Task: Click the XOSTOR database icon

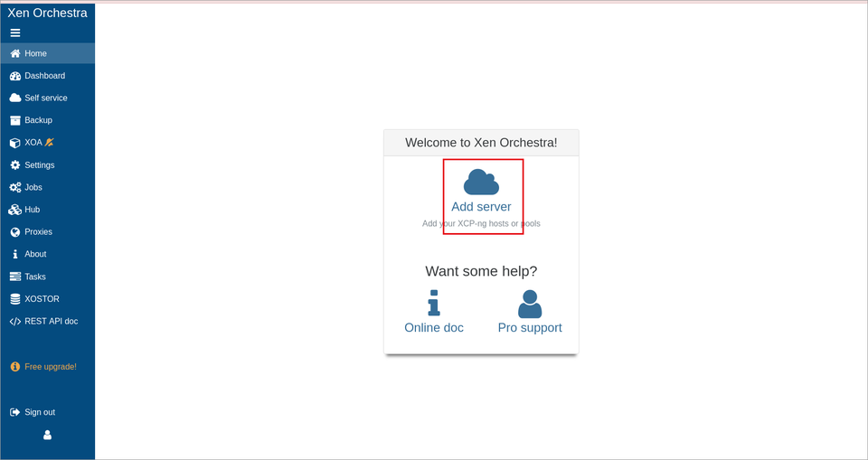Action: pyautogui.click(x=15, y=299)
